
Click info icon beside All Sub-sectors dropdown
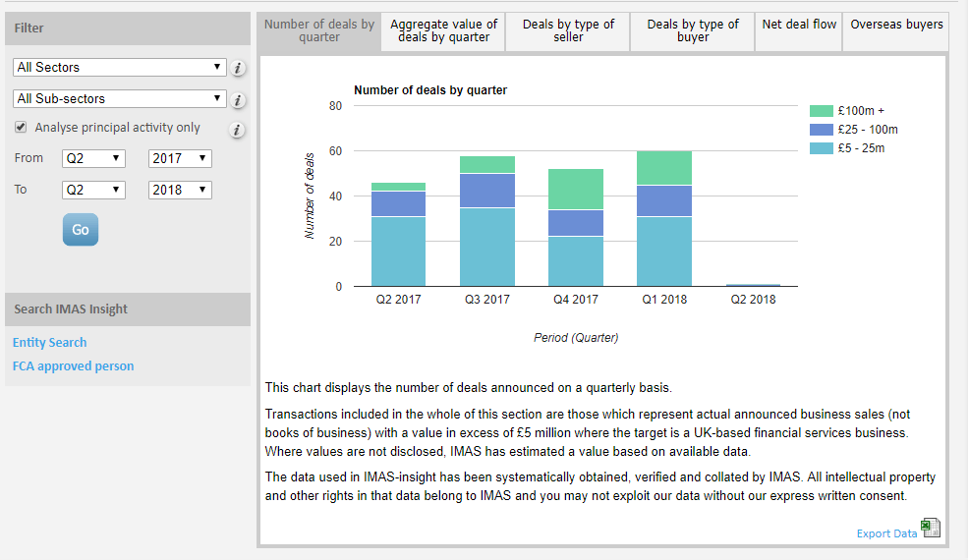coord(238,100)
